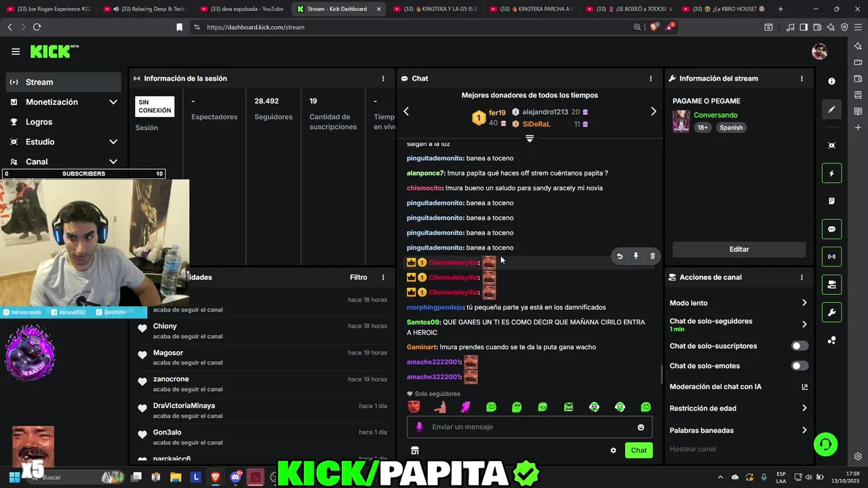Open Modo lento options arrow
The image size is (868, 488).
(x=804, y=303)
